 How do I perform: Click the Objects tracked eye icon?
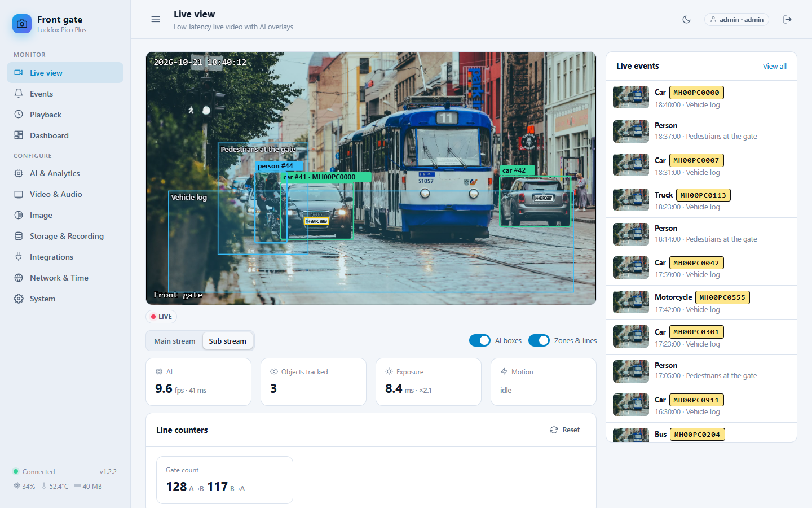pyautogui.click(x=274, y=371)
